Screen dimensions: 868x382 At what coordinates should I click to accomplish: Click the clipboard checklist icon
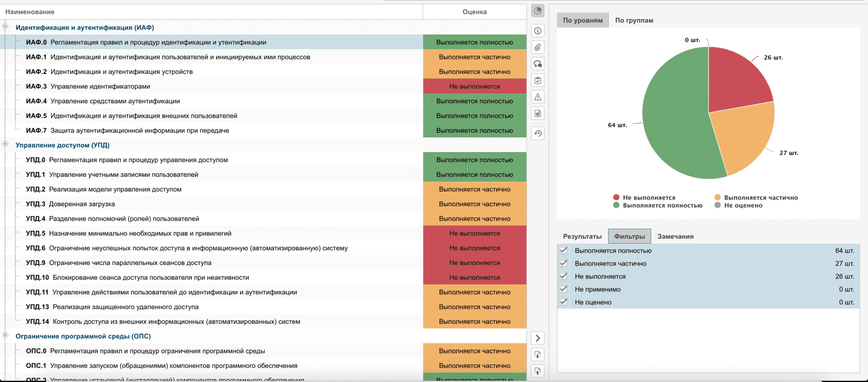538,80
